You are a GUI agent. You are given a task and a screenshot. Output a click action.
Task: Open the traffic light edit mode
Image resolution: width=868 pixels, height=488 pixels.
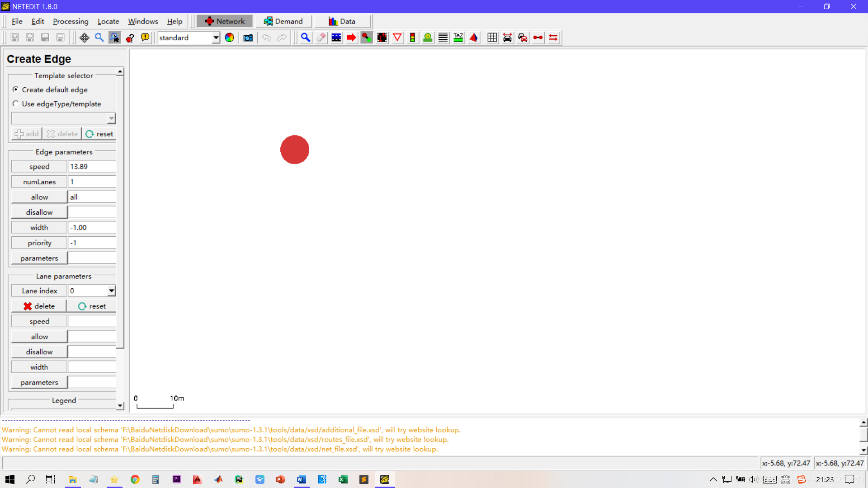412,38
